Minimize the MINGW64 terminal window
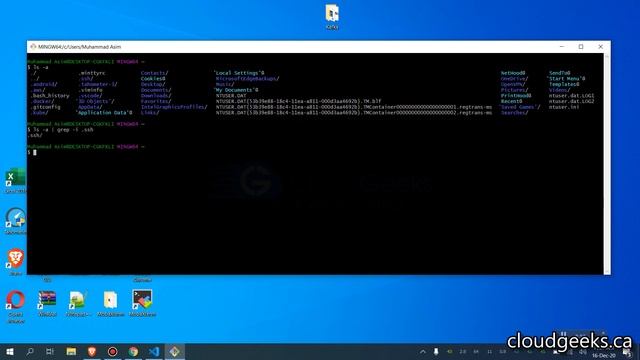The height and width of the screenshot is (360, 640). tap(562, 47)
